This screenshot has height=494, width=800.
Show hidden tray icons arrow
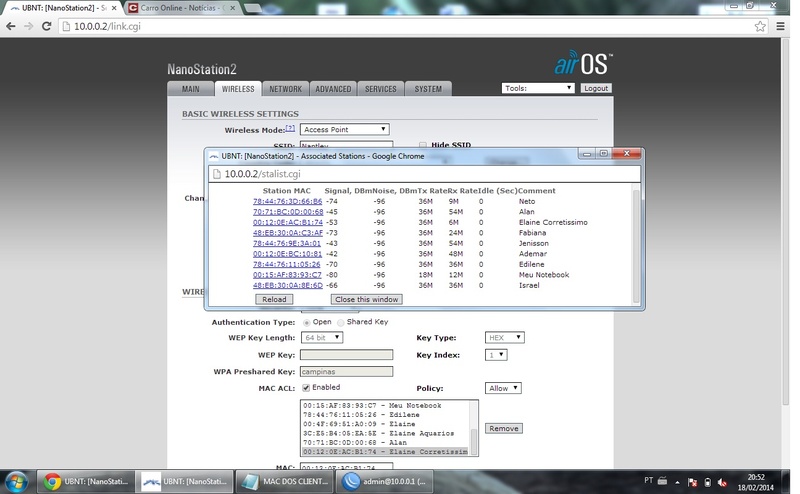pos(677,482)
